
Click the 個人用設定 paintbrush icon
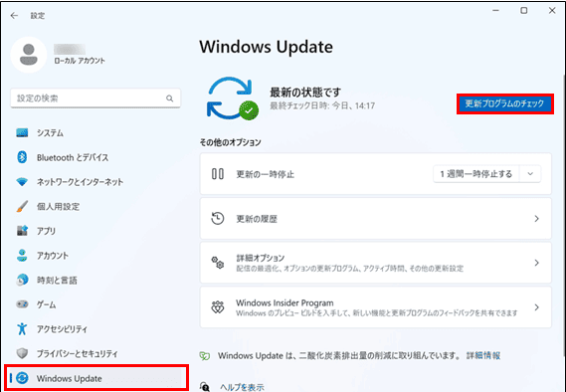click(22, 207)
